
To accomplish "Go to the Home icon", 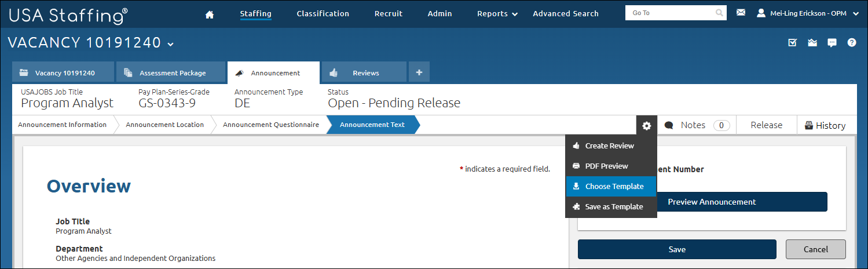I will click(x=210, y=14).
